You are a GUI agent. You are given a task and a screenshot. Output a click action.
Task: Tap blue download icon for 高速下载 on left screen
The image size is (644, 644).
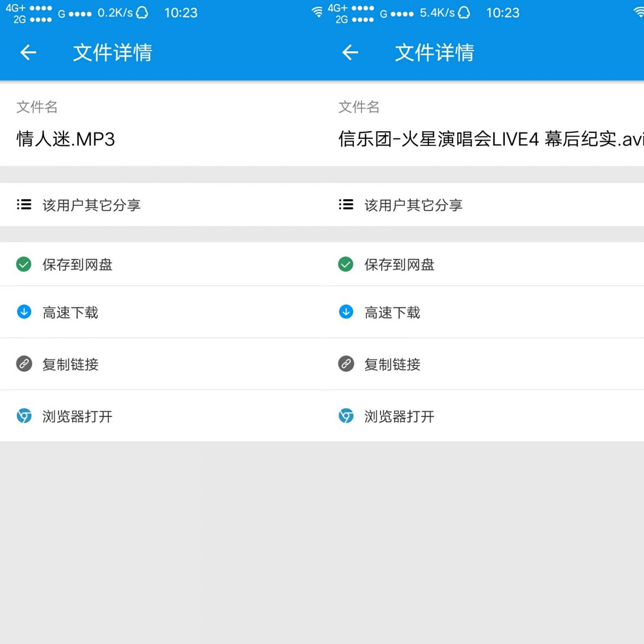(24, 312)
